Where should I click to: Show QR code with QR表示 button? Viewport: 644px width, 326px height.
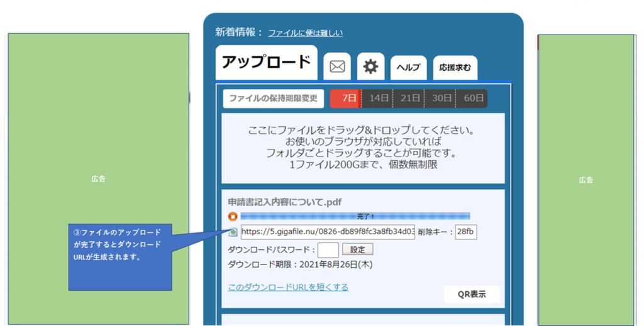472,295
